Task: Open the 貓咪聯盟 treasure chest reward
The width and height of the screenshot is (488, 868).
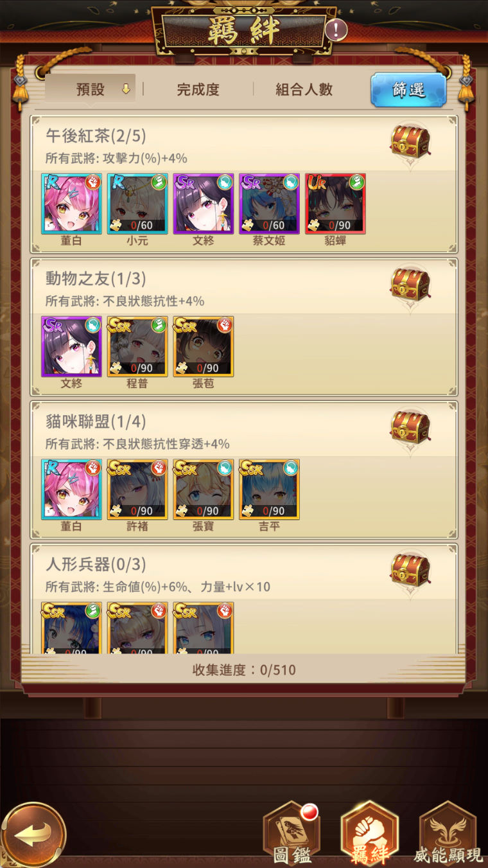Action: 410,427
